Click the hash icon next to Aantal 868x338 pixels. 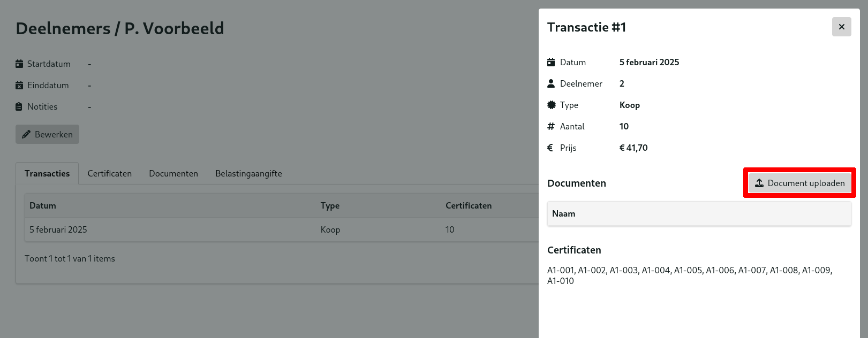click(551, 126)
